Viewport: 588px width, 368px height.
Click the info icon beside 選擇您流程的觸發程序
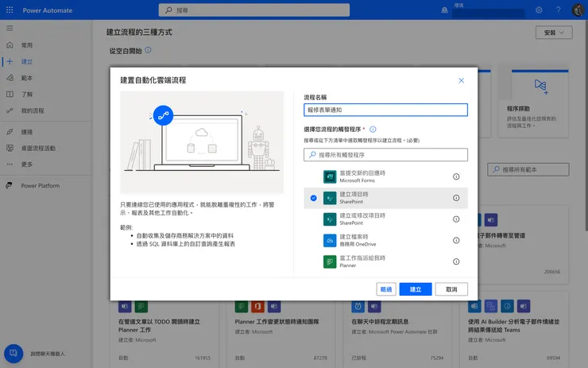[373, 130]
